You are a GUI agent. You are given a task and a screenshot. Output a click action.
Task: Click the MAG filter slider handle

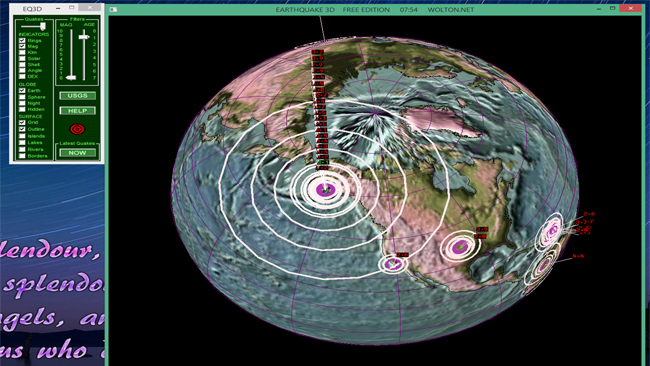pos(71,78)
